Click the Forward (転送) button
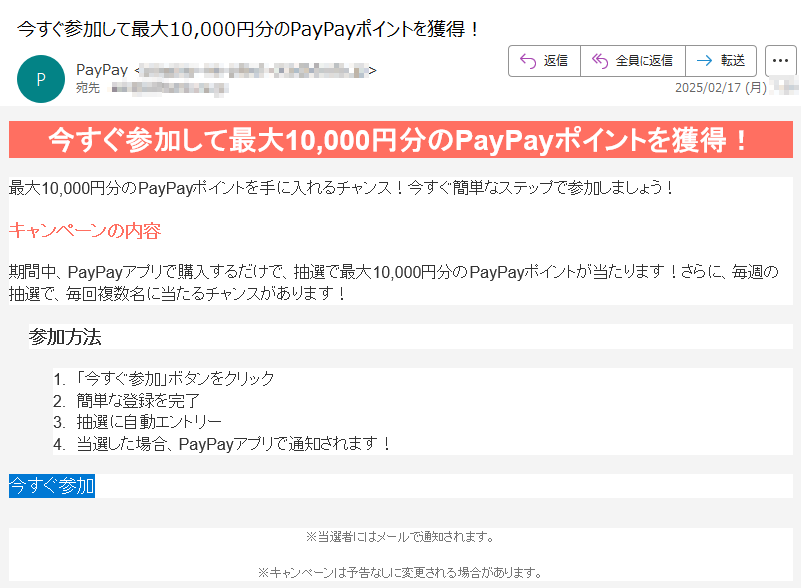Viewport: 801px width, 588px height. click(721, 61)
